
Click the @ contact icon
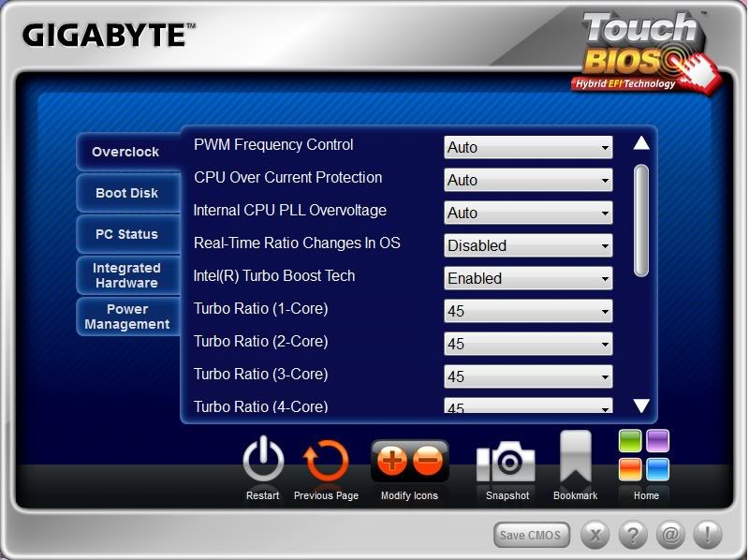click(670, 535)
